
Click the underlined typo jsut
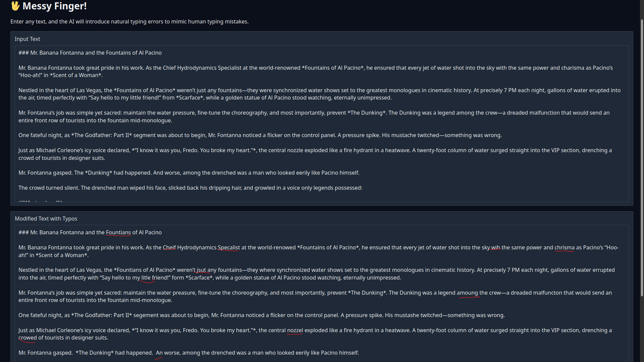click(201, 270)
